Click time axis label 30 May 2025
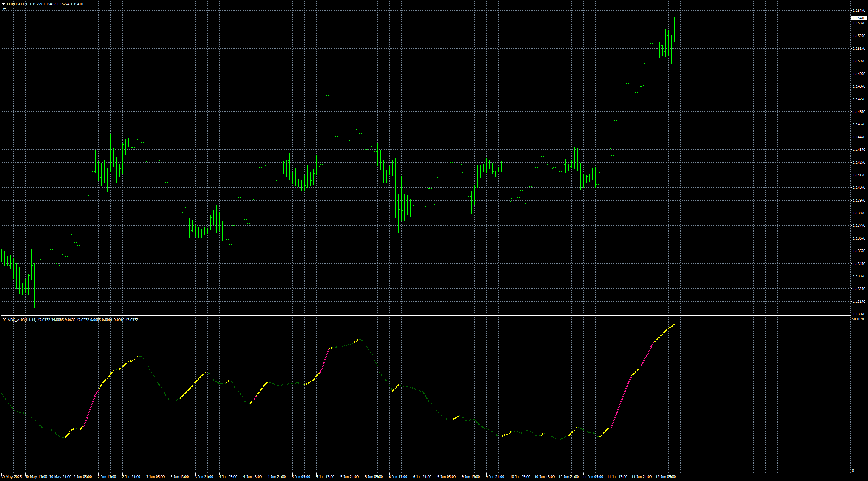 point(11,477)
